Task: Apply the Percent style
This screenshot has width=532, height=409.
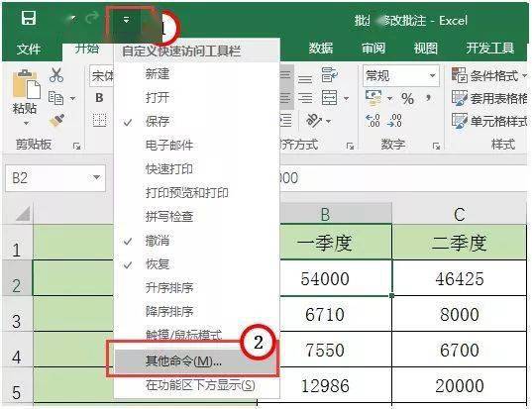Action: [x=407, y=99]
